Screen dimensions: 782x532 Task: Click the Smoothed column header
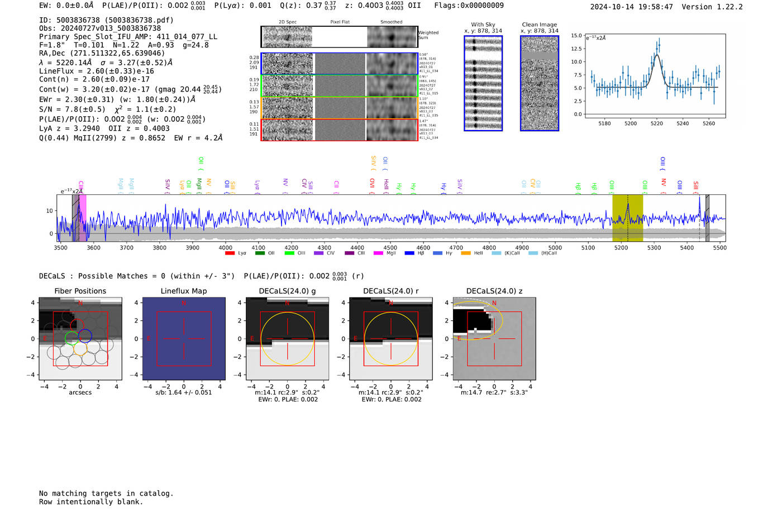[x=392, y=22]
